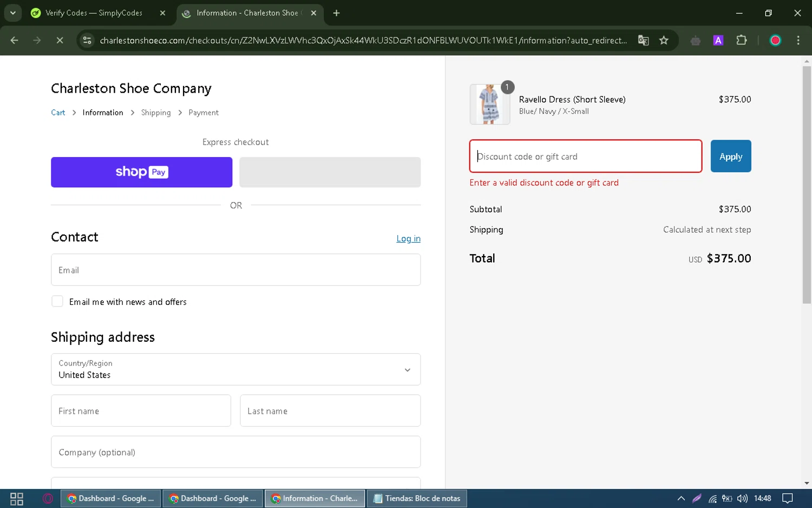Open the Extensions puzzle menu
The height and width of the screenshot is (508, 812).
click(x=742, y=41)
